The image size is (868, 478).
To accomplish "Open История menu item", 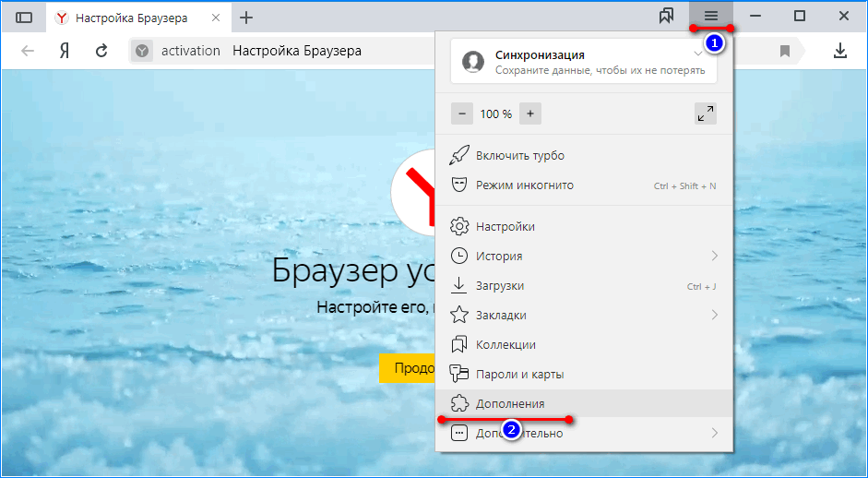I will [x=585, y=256].
